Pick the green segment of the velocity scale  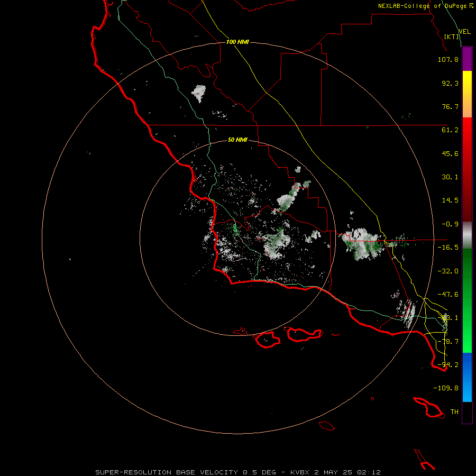467,300
